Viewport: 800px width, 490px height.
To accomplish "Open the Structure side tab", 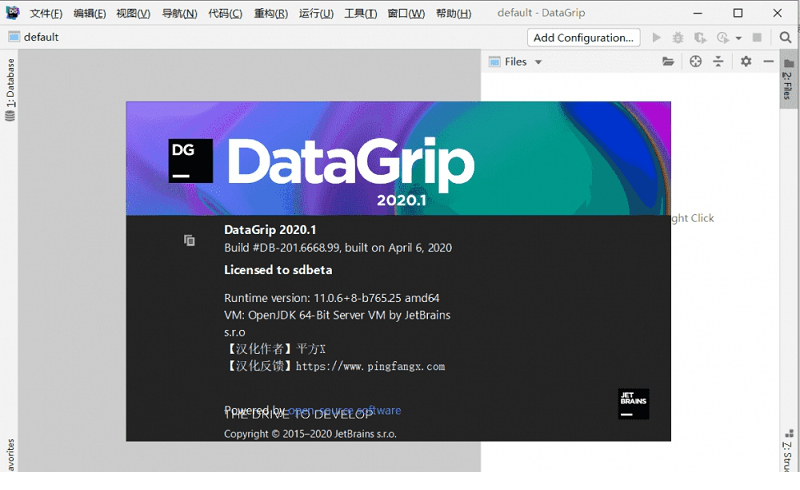I will pyautogui.click(x=788, y=451).
